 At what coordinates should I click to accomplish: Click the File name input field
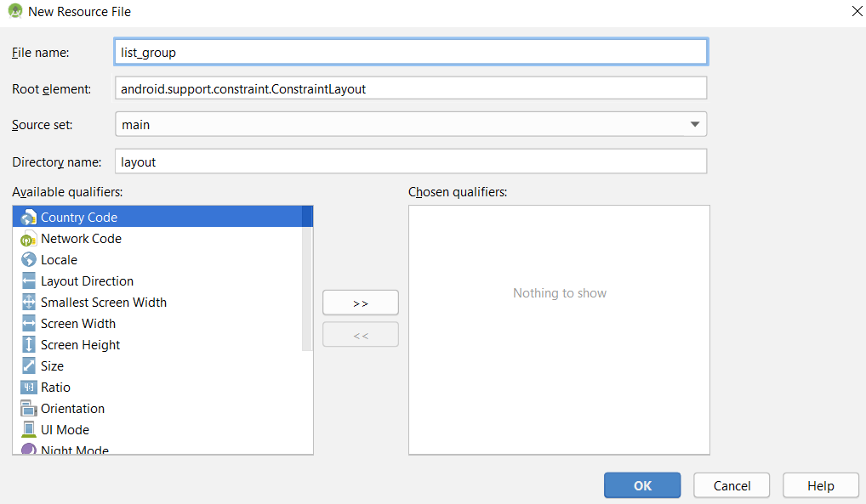coord(410,52)
